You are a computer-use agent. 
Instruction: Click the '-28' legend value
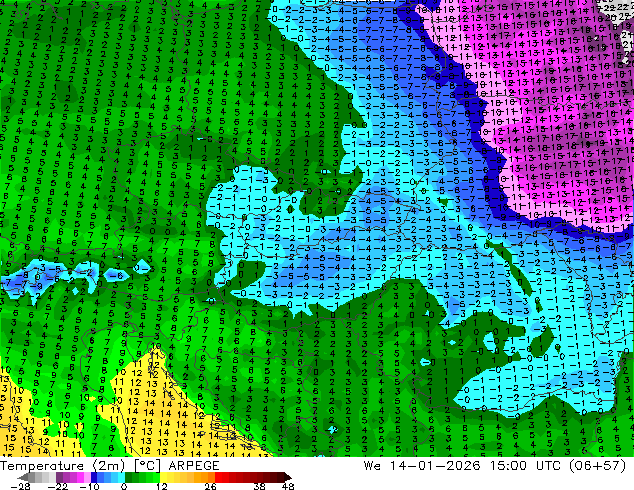click(x=20, y=486)
